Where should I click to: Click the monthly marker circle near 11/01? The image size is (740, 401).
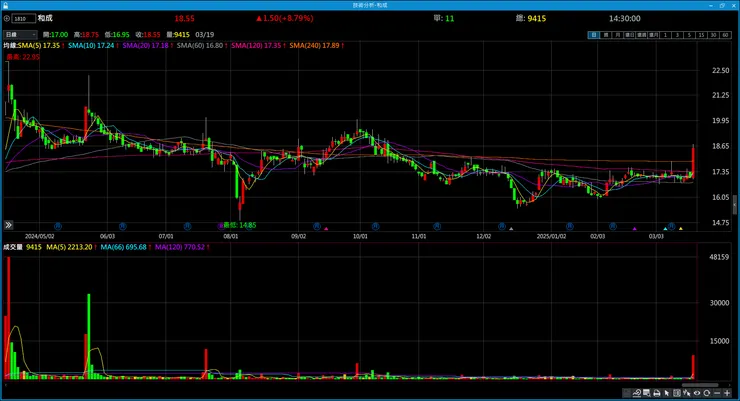coord(437,226)
